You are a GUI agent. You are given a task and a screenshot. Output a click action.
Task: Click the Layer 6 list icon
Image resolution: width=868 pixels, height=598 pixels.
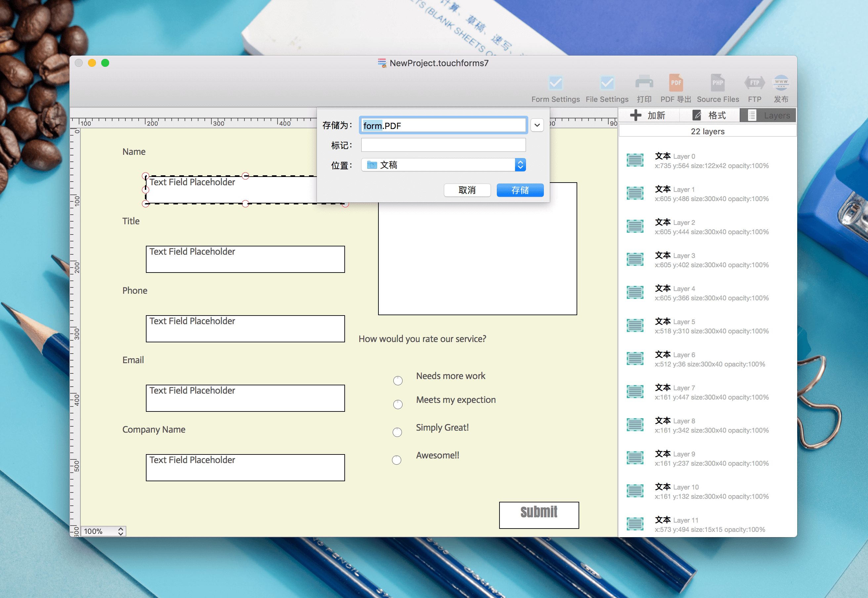[635, 359]
